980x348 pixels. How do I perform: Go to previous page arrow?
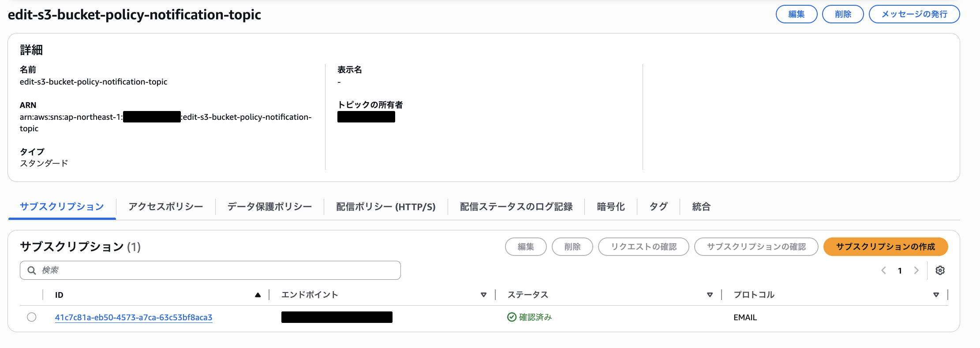[x=883, y=270]
